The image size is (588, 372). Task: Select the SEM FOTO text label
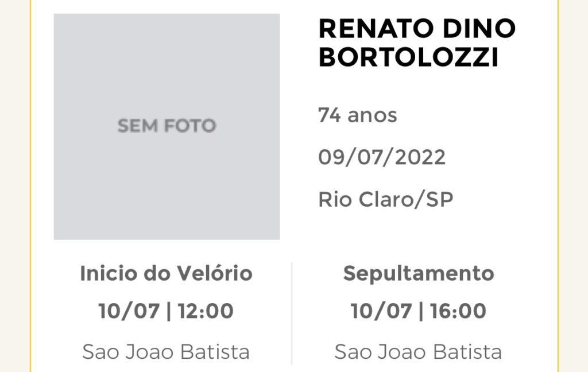click(167, 126)
